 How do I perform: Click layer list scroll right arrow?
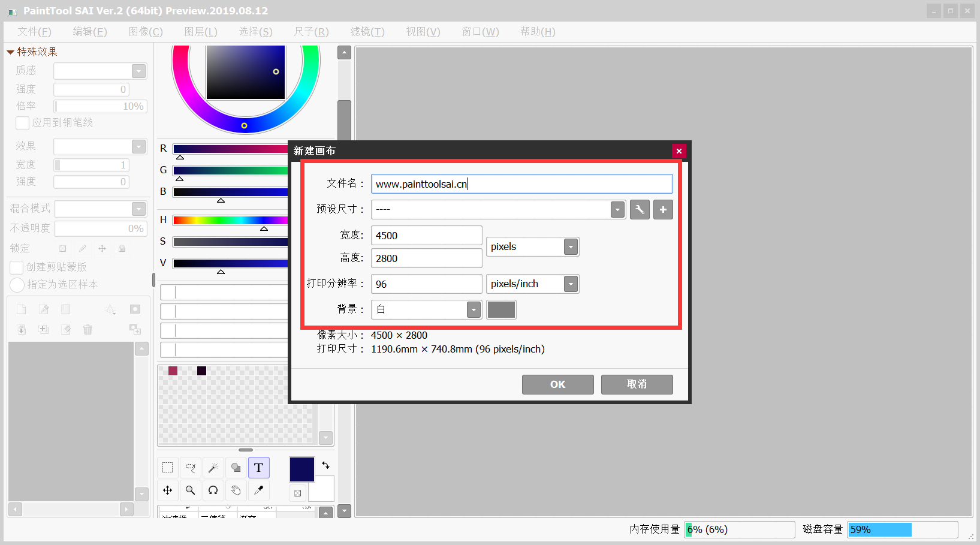pyautogui.click(x=126, y=510)
